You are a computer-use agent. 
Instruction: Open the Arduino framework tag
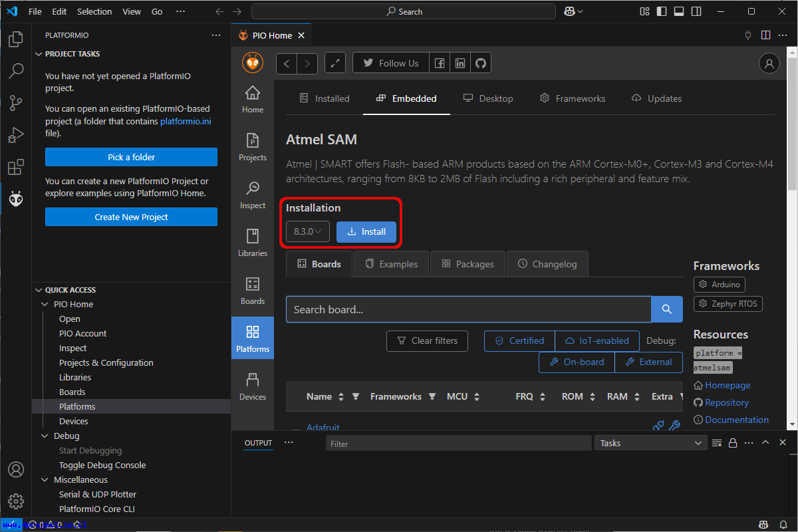[x=720, y=284]
